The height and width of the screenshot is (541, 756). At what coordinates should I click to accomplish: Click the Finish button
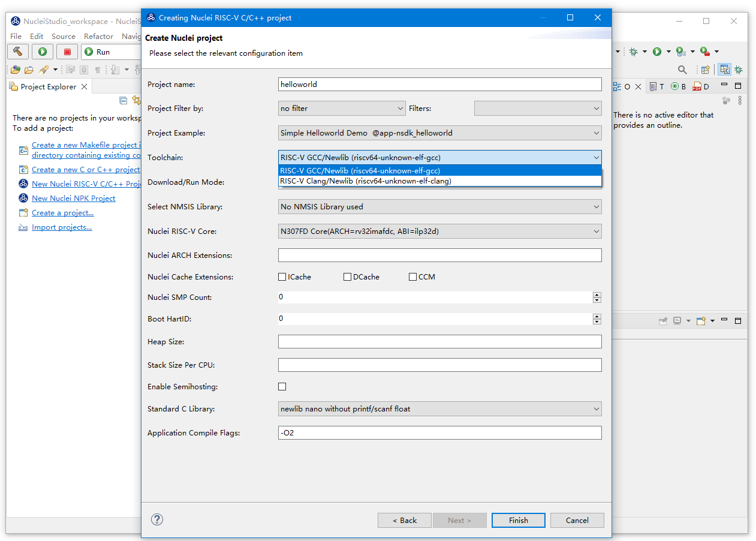click(518, 520)
